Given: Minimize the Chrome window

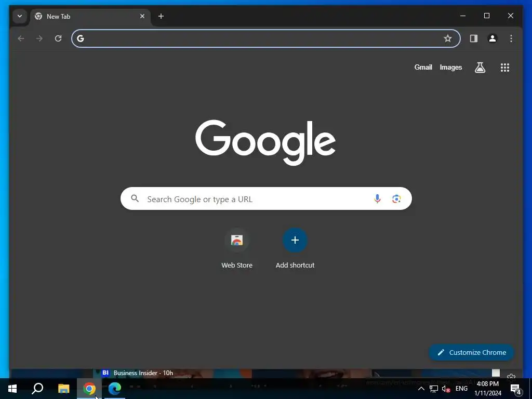Looking at the screenshot, I should [463, 16].
